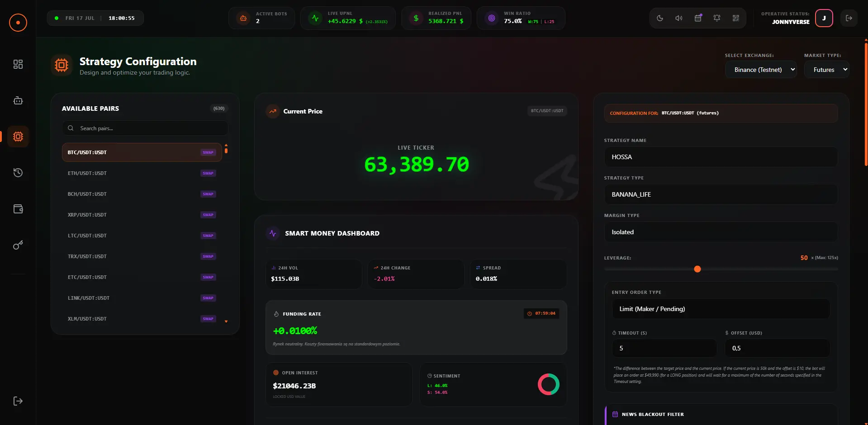Select the LINK/USDT:USDT pair
The height and width of the screenshot is (425, 868).
[142, 298]
